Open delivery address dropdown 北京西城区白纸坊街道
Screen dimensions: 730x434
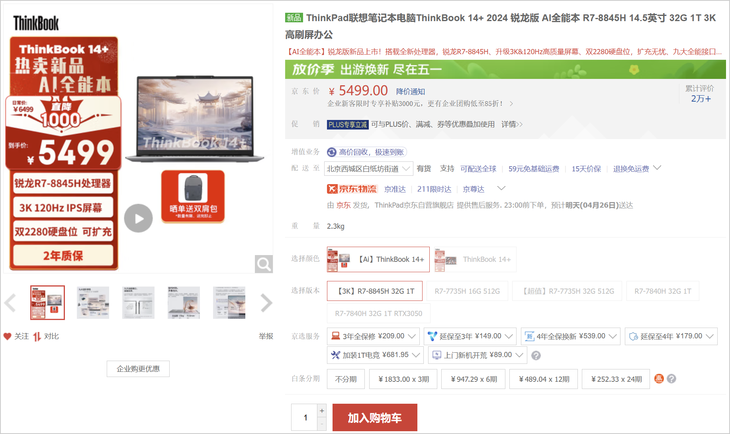pyautogui.click(x=368, y=169)
